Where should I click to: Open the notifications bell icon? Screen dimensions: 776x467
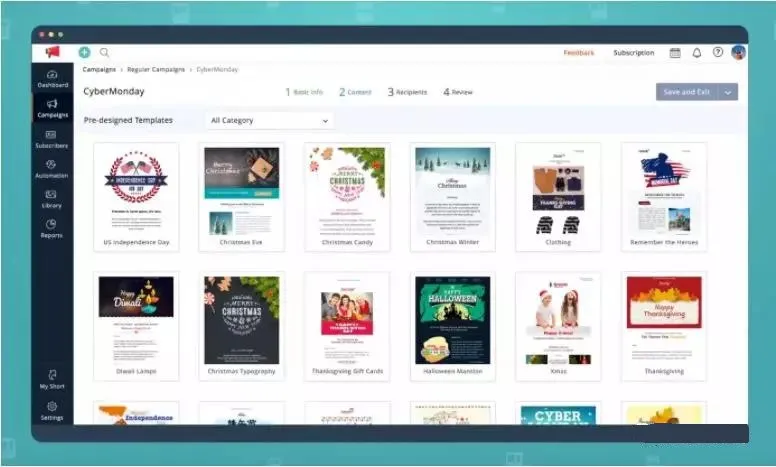[696, 52]
